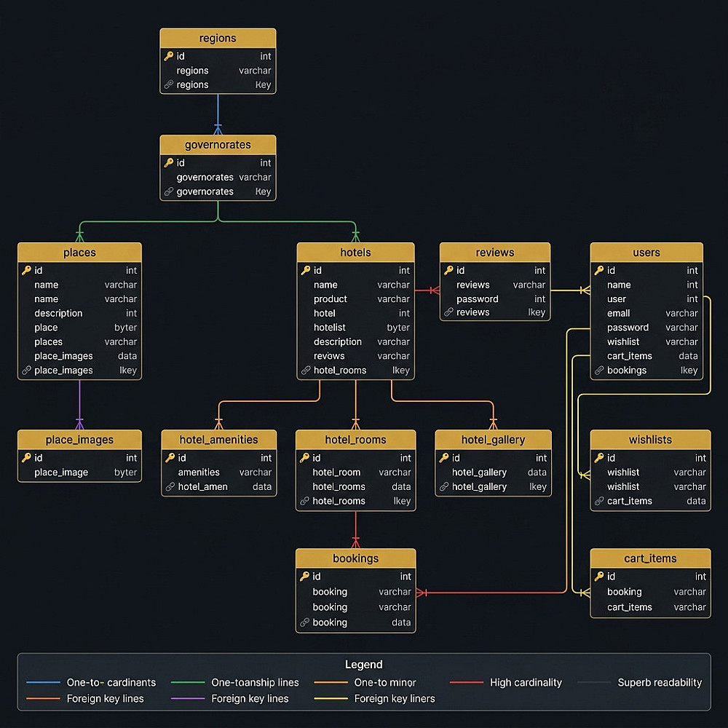Click the link icon beside governorates Key row
The width and height of the screenshot is (728, 728).
169,191
